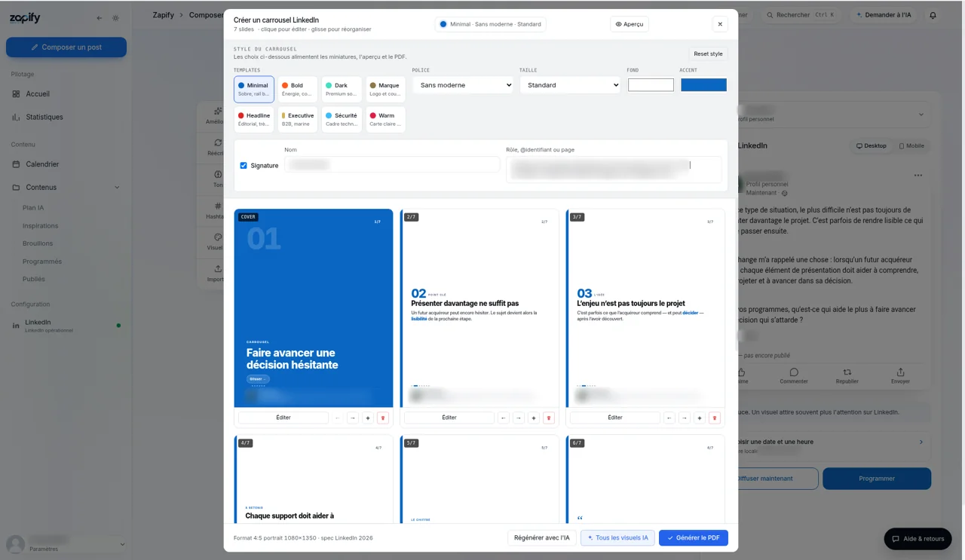Expand the user account menu at the bottom left
This screenshot has height=560, width=965.
tap(122, 544)
